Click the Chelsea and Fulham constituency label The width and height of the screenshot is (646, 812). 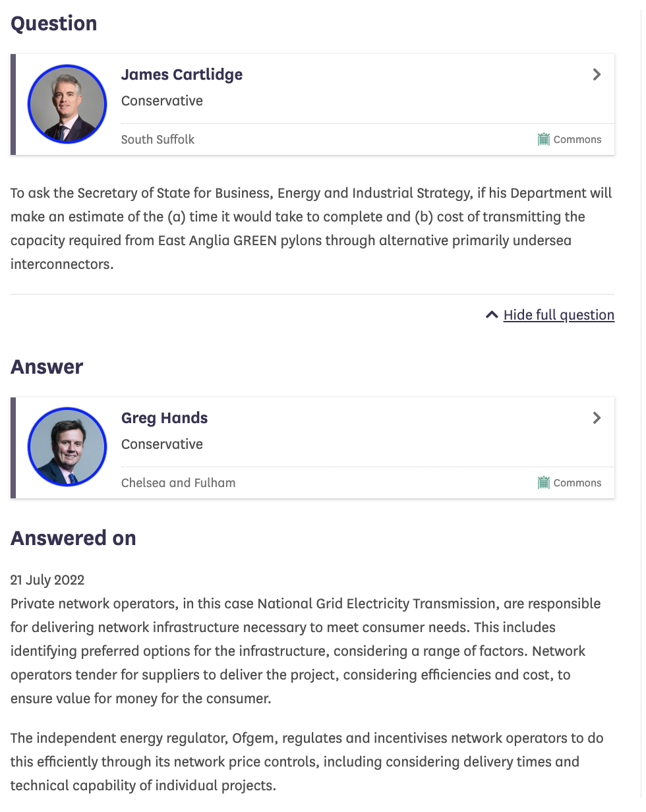coord(178,483)
